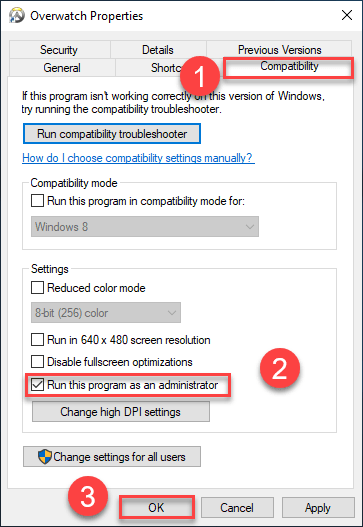The height and width of the screenshot is (527, 363).
Task: Enable Run this program in compatibility mode
Action: 37,201
